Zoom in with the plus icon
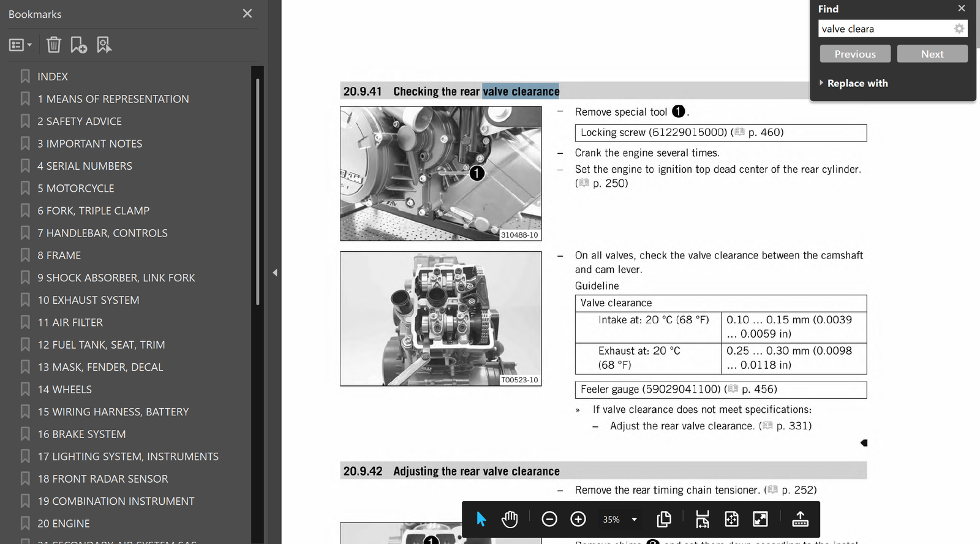This screenshot has width=980, height=544. coord(578,519)
